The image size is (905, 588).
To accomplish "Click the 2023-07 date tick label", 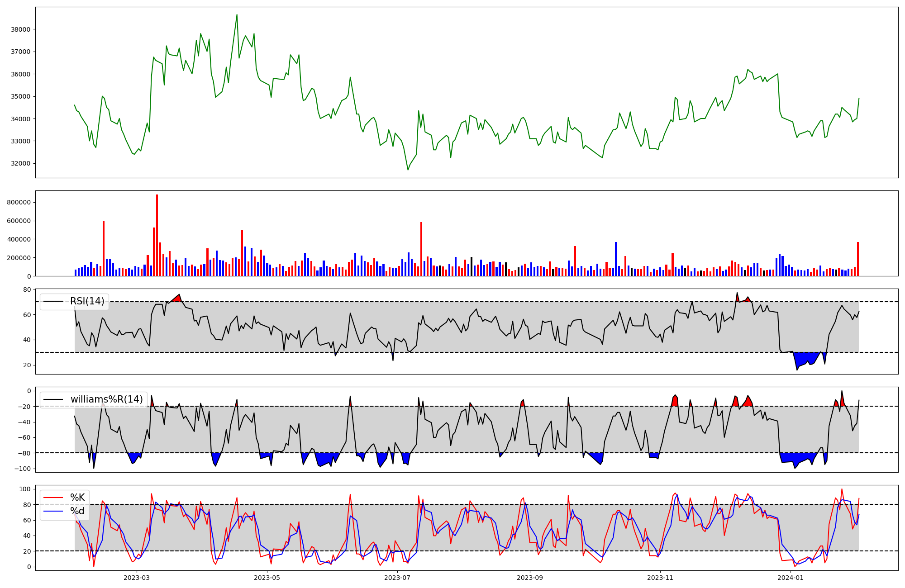I will 397,578.
